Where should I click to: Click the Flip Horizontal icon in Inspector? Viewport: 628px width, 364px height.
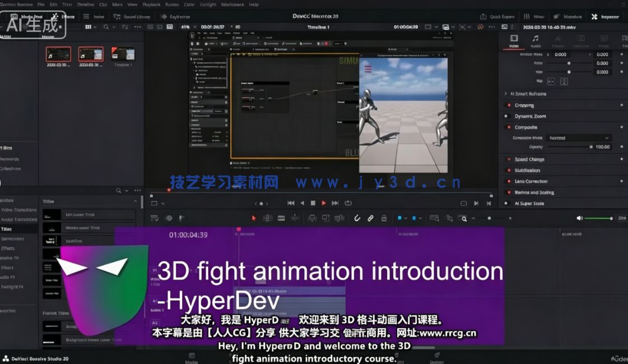click(551, 81)
